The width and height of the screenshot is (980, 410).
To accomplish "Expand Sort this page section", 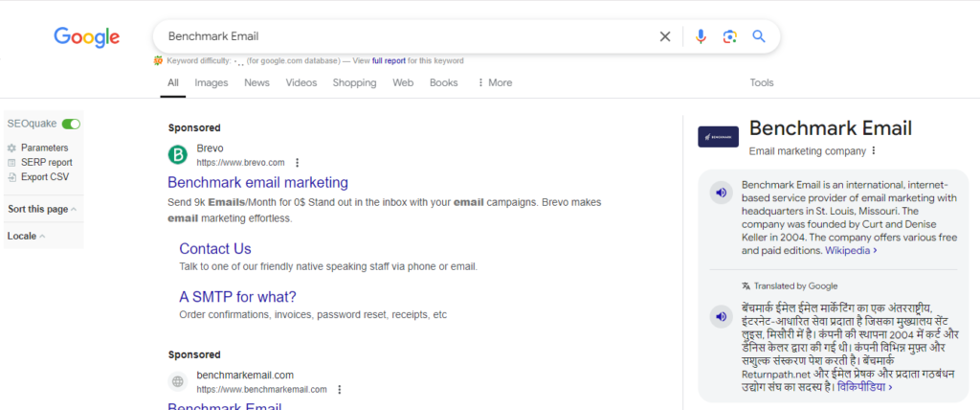I will [x=42, y=209].
